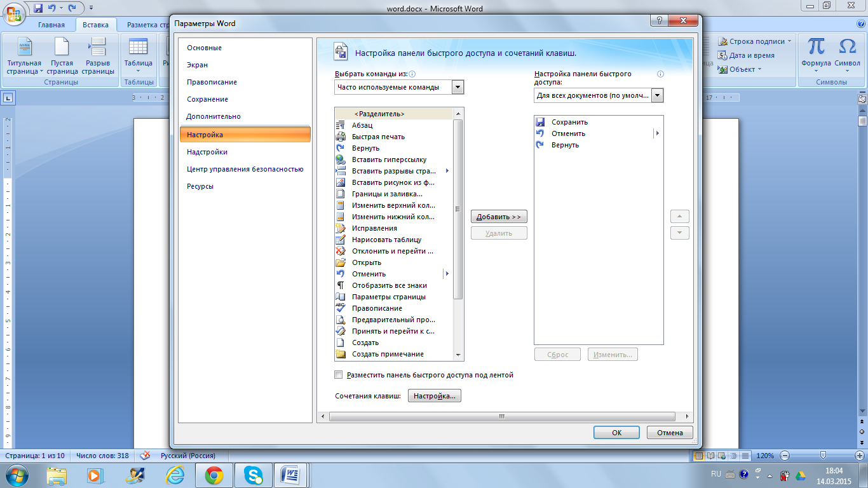Image resolution: width=868 pixels, height=488 pixels.
Task: Select Принять и перейти icon
Action: coord(340,331)
